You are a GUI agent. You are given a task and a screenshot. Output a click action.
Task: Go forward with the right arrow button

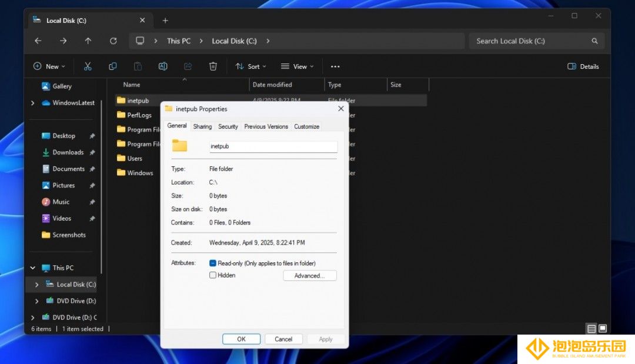point(63,41)
